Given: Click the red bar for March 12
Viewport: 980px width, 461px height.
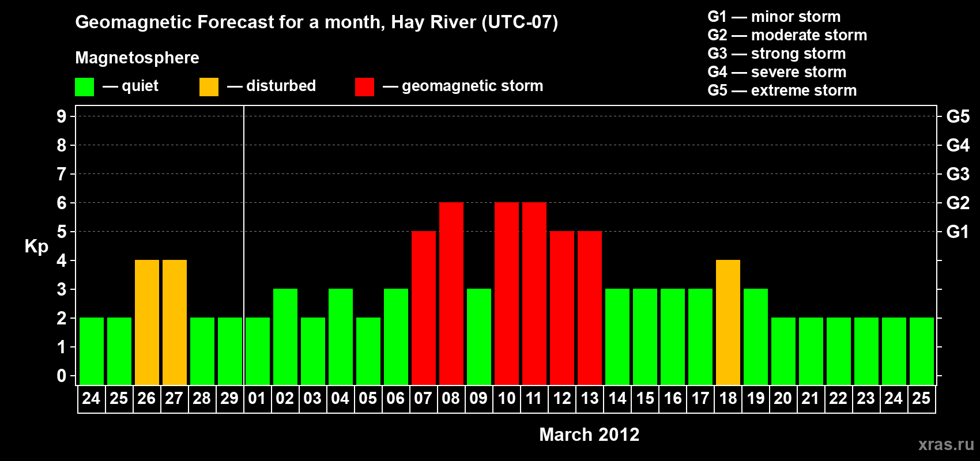Looking at the screenshot, I should pos(562,308).
